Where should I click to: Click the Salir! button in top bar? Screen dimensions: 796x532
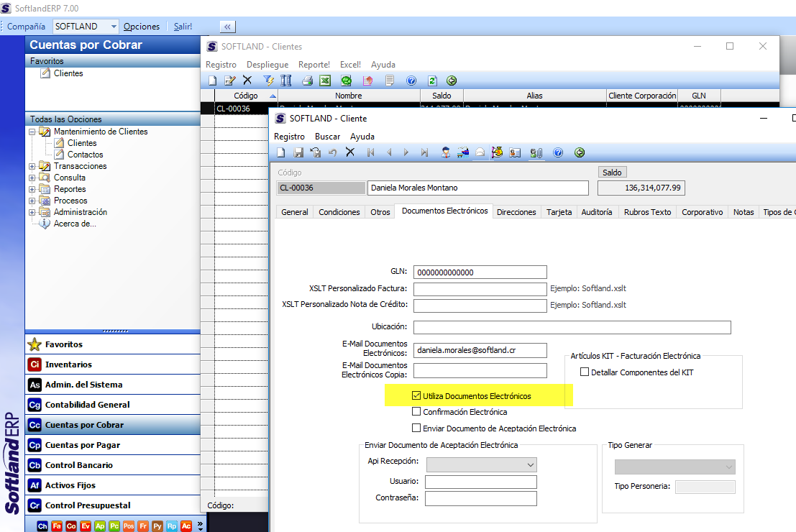pos(183,27)
